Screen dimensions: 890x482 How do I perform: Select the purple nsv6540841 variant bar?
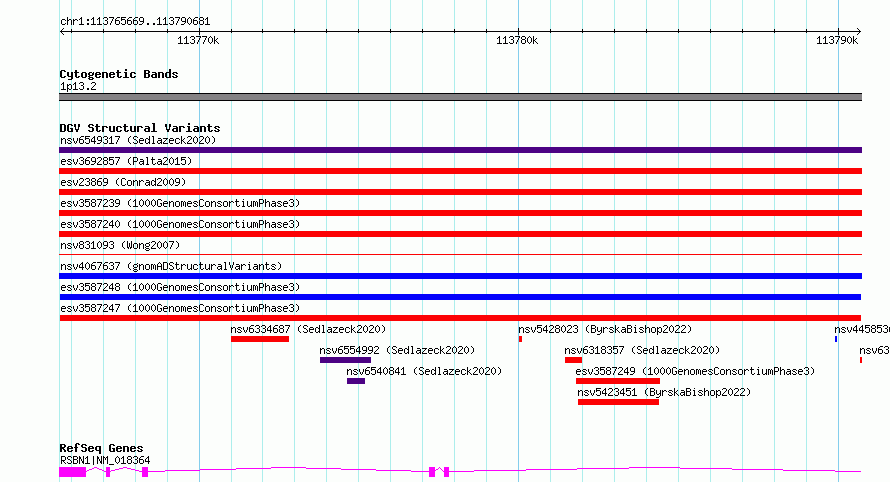[356, 381]
